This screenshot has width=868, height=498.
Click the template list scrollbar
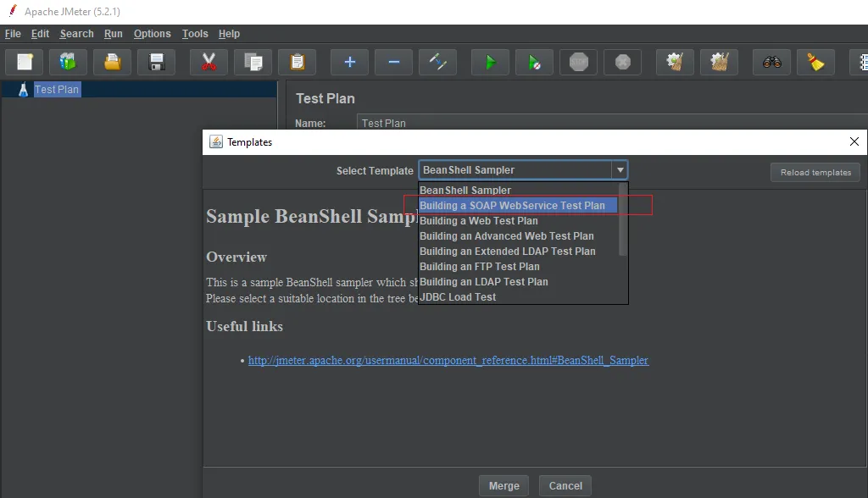point(623,219)
